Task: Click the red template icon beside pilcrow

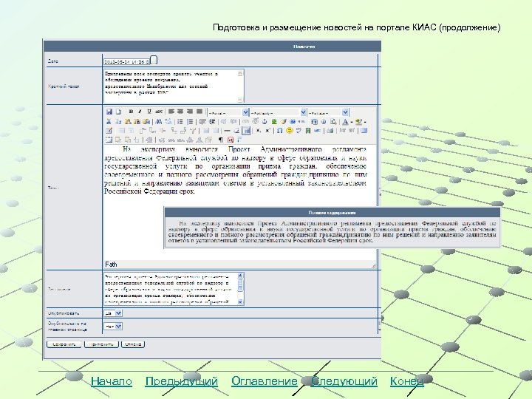Action: [231, 140]
